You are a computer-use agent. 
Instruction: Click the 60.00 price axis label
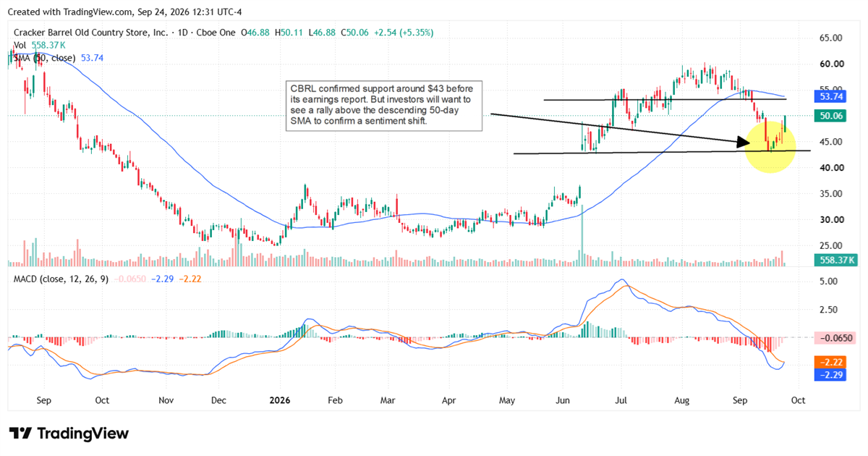point(833,64)
